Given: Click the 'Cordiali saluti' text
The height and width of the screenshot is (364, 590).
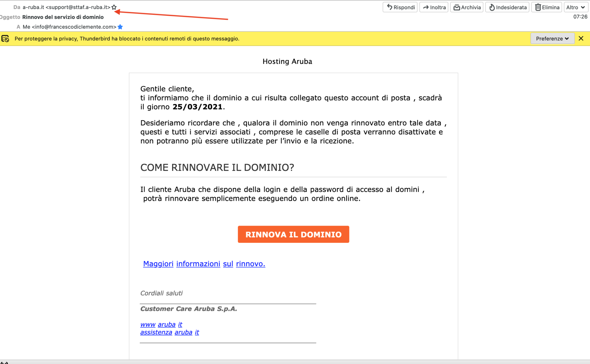Looking at the screenshot, I should pos(161,293).
